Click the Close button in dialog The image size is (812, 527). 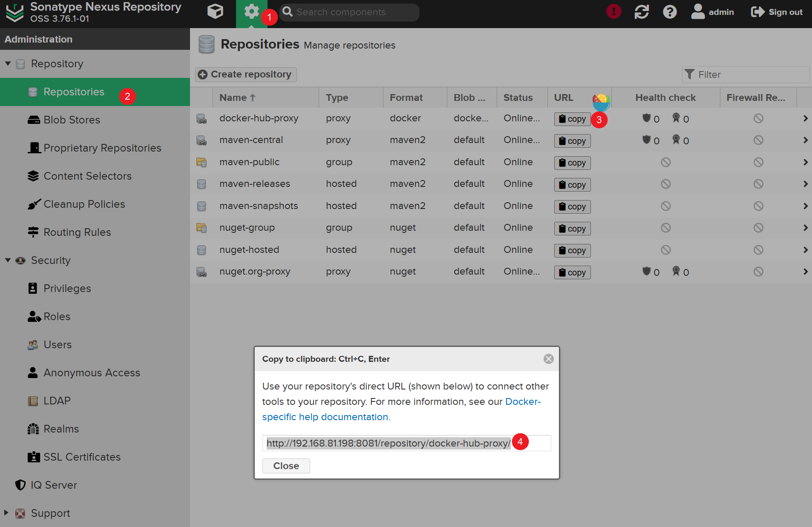(x=286, y=466)
